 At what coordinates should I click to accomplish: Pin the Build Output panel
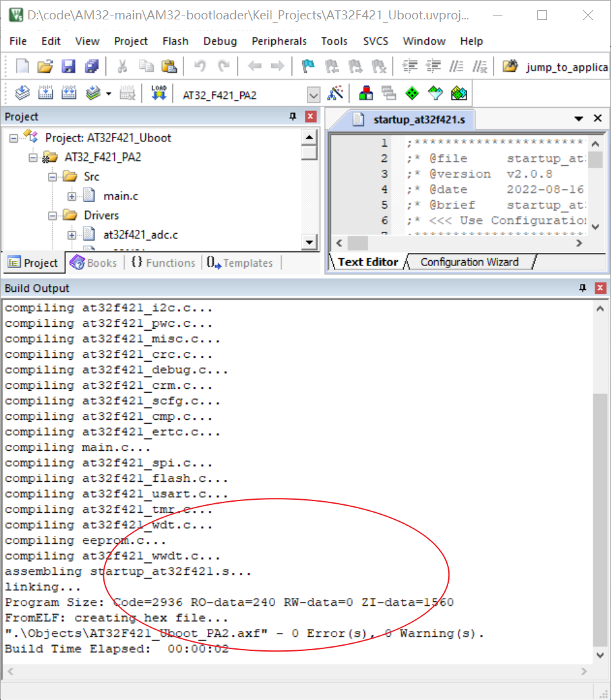(583, 288)
